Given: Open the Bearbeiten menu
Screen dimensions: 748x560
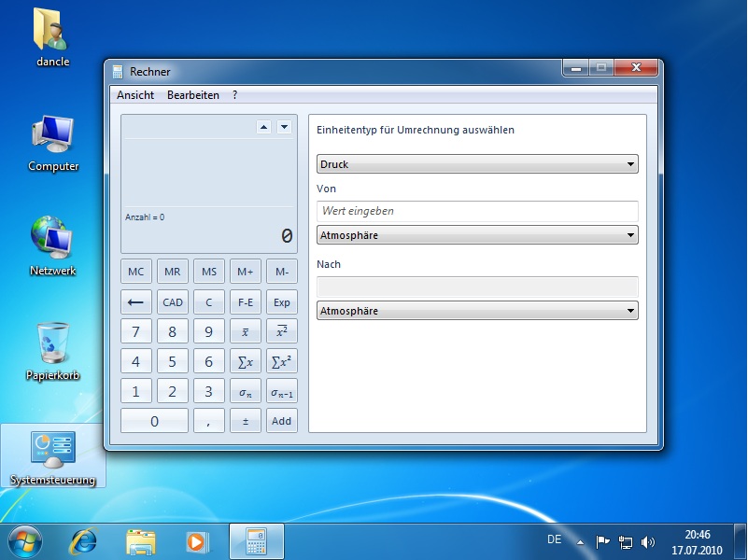Looking at the screenshot, I should (x=193, y=95).
